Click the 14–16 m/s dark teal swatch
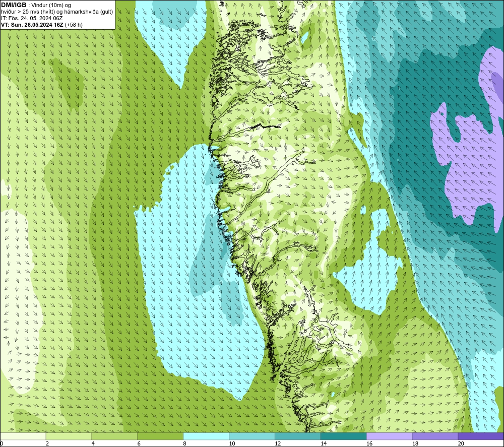The height and width of the screenshot is (447, 504). tap(344, 436)
